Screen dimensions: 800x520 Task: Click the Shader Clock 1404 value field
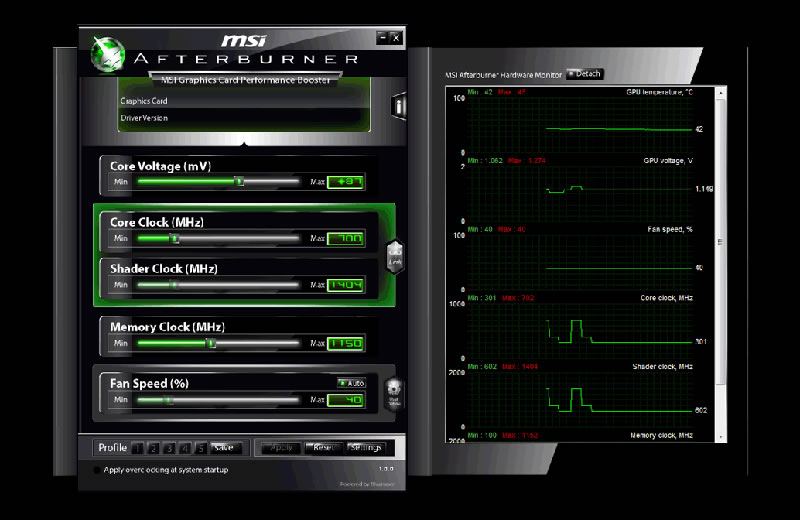[x=345, y=285]
